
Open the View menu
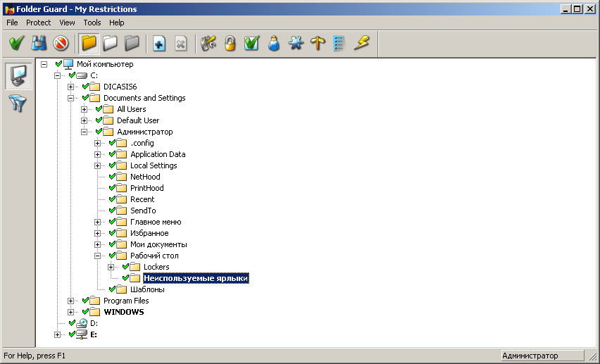67,23
